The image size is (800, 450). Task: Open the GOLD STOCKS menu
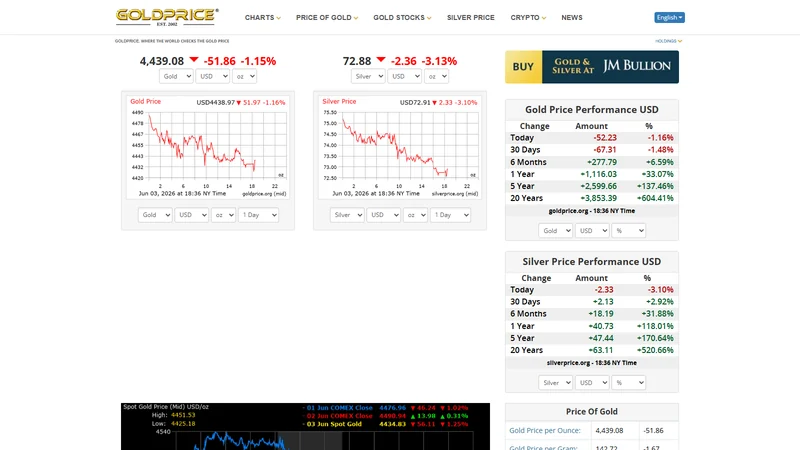click(x=402, y=17)
